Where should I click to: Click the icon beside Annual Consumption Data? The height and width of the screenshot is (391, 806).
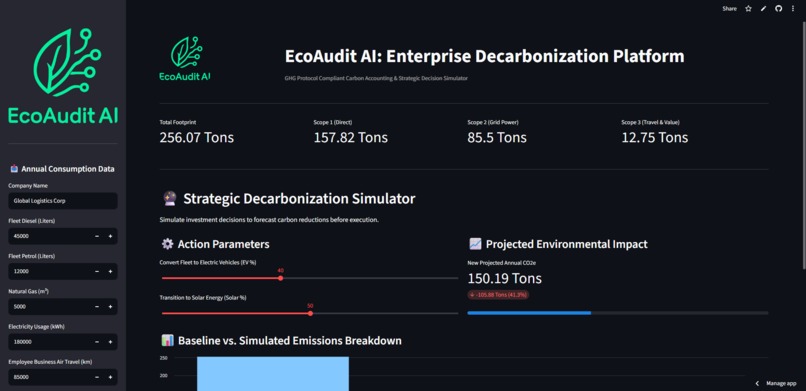point(14,169)
